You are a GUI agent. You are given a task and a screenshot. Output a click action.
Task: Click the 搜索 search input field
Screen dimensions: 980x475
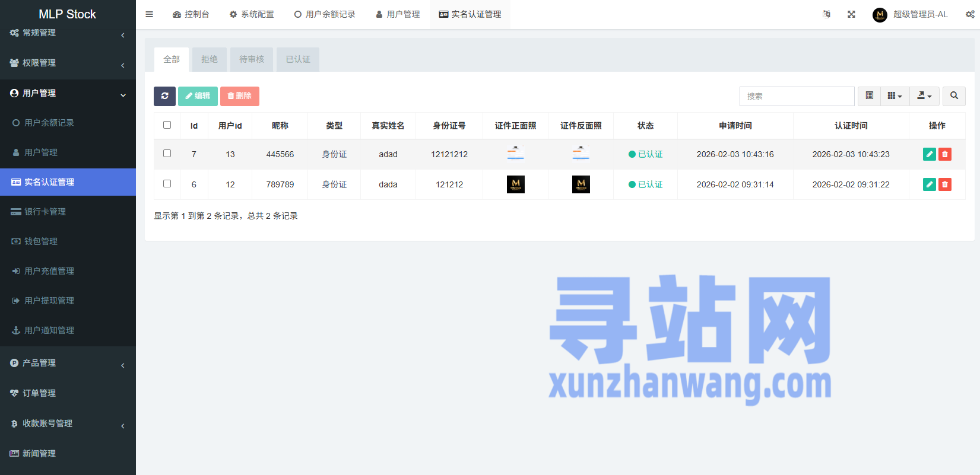pyautogui.click(x=797, y=96)
